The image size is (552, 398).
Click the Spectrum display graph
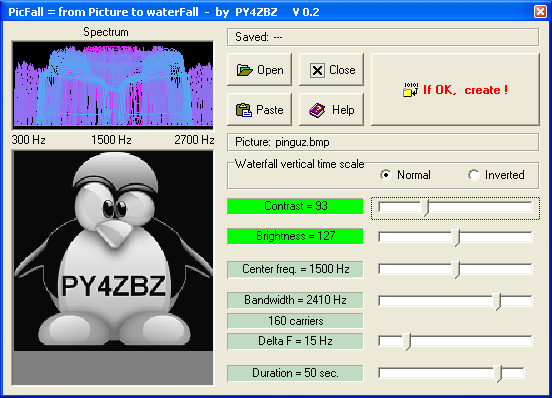click(113, 84)
